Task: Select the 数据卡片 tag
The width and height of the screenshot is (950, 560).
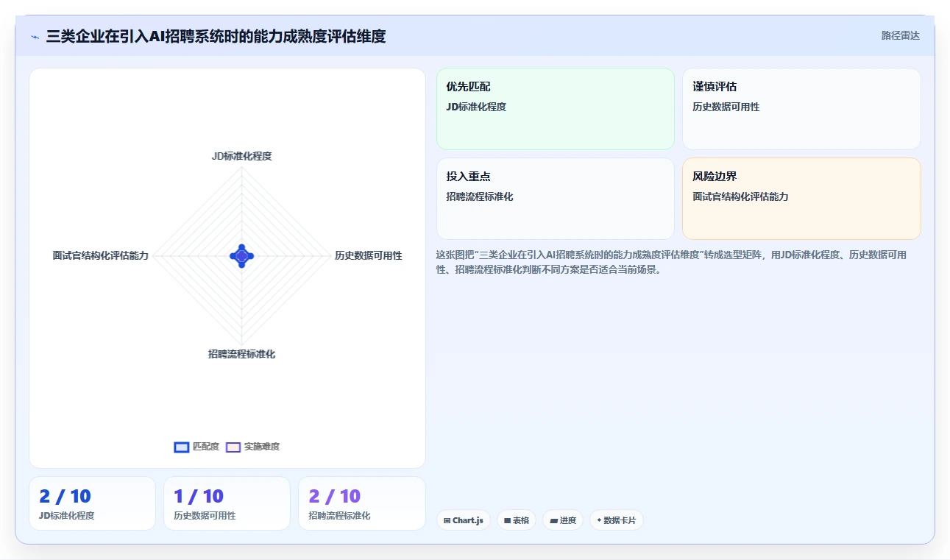Action: click(x=617, y=520)
